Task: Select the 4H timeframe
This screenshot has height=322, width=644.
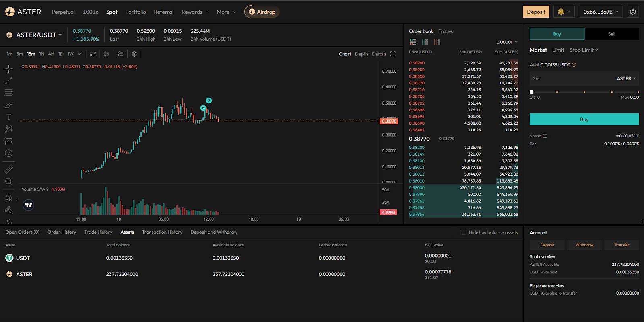Action: tap(51, 54)
